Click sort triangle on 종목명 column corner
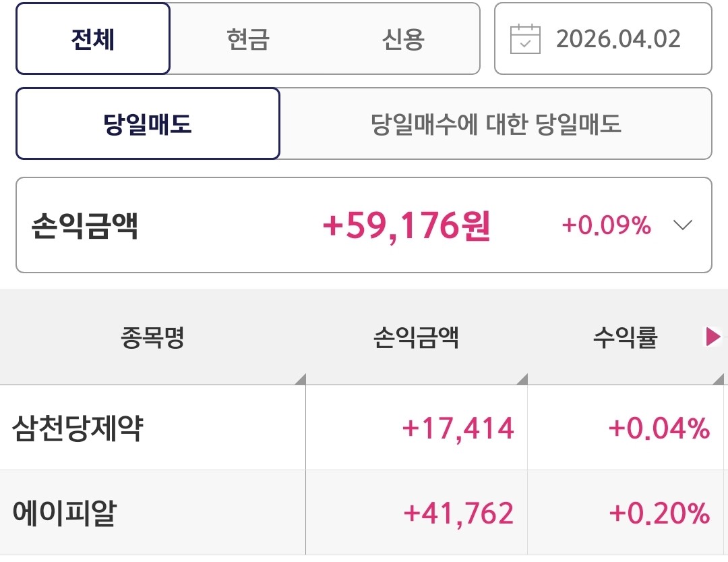Image resolution: width=728 pixels, height=562 pixels. coord(300,379)
